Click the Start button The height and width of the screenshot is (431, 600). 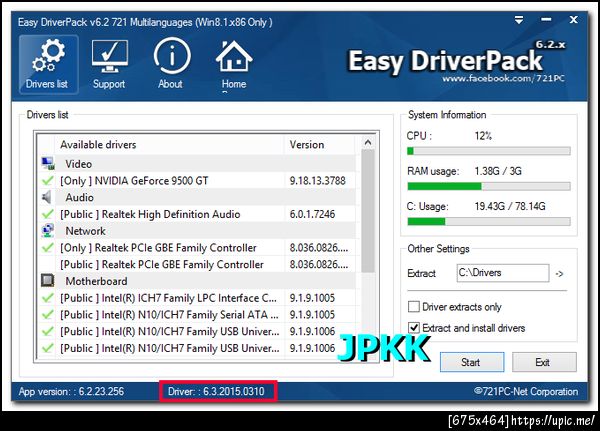pos(472,362)
